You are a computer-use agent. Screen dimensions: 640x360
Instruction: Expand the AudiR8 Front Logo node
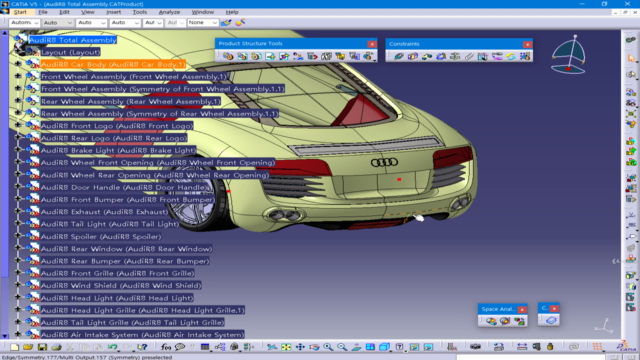click(x=18, y=125)
